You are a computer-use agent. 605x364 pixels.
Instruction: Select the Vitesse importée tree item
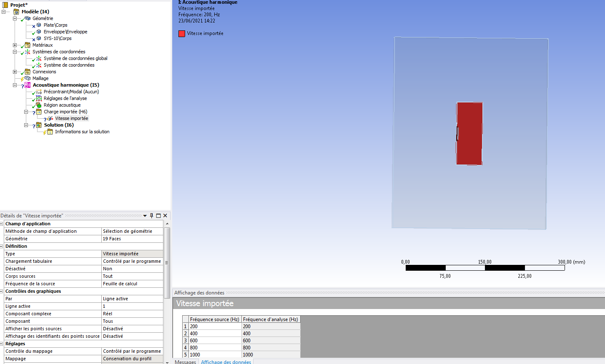click(x=71, y=118)
